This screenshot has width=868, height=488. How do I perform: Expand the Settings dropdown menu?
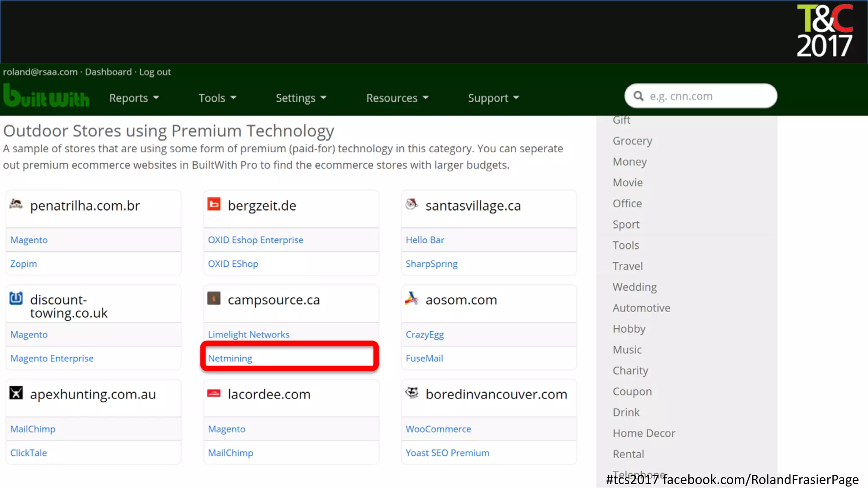[x=301, y=98]
